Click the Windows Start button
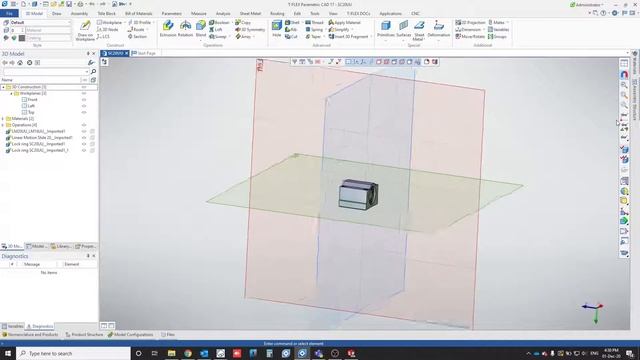This screenshot has width=640, height=360. [x=8, y=353]
